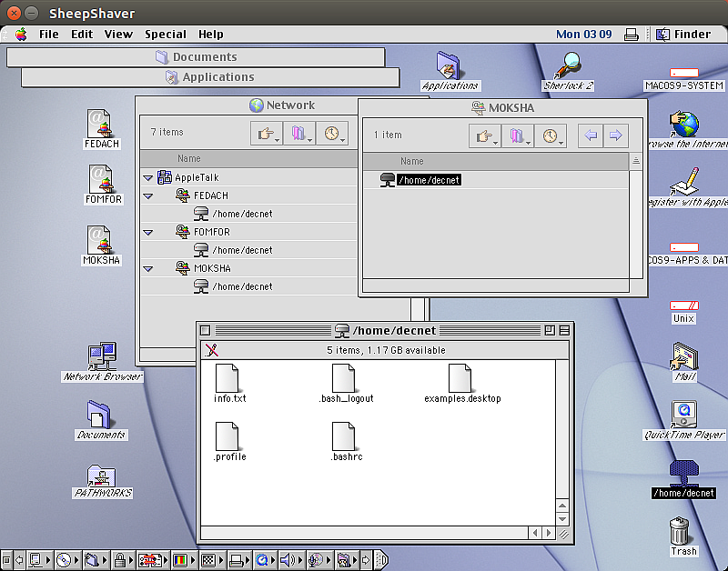728x571 pixels.
Task: Open the File menu
Action: point(49,34)
